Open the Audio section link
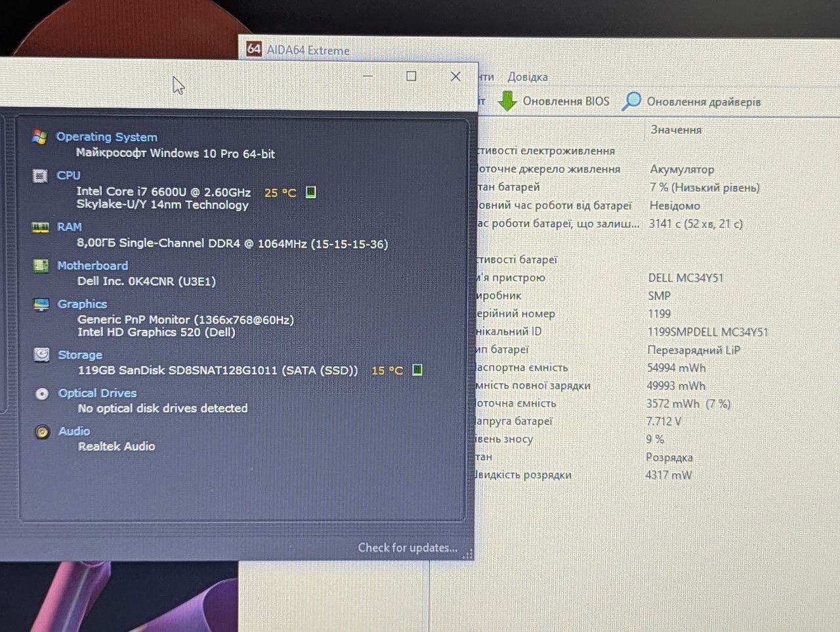The width and height of the screenshot is (840, 632). (74, 431)
